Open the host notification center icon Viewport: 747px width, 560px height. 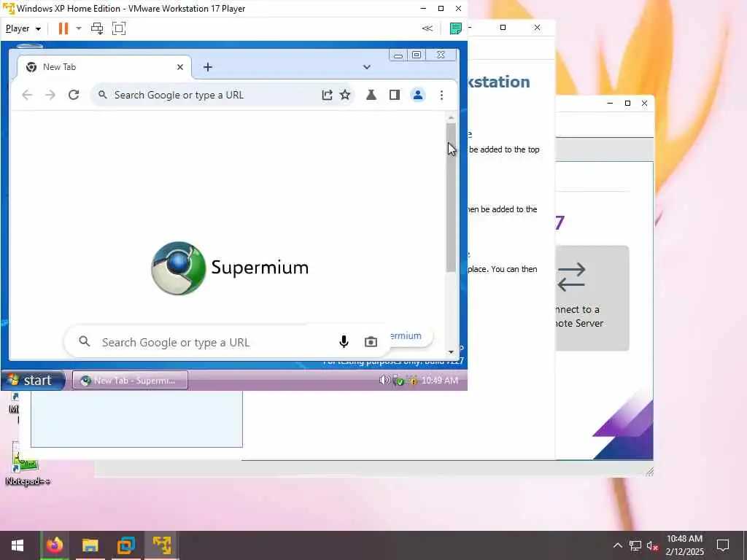(x=723, y=545)
